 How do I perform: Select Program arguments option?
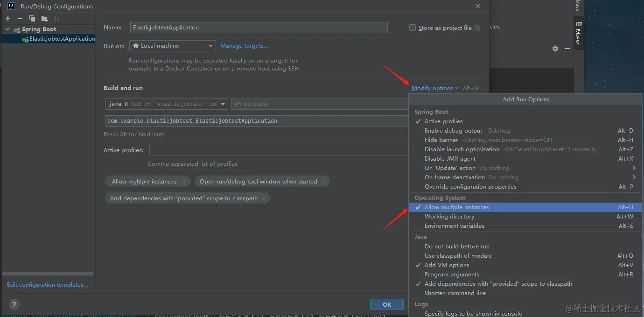(525, 275)
